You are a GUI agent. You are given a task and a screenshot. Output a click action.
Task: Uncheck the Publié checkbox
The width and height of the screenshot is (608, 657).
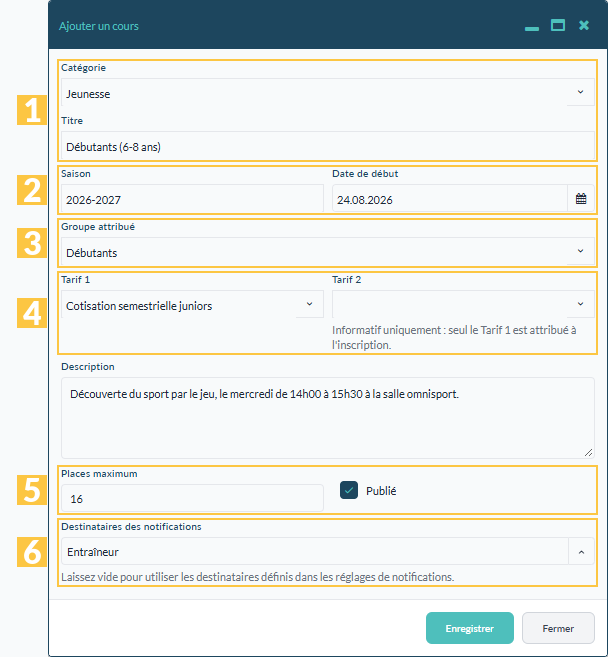pos(349,490)
